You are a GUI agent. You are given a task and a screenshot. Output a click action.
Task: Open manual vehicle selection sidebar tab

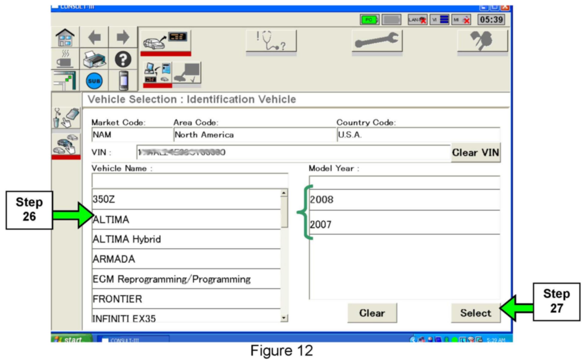tap(66, 144)
